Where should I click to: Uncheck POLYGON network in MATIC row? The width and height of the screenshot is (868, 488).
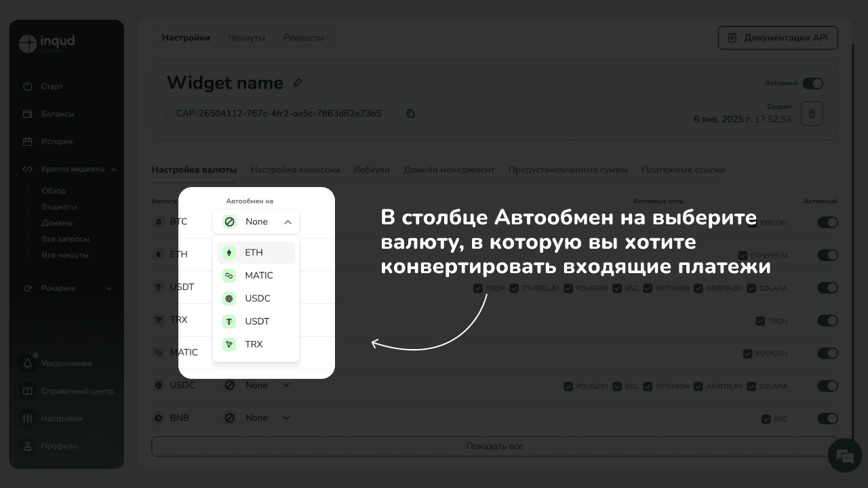(747, 354)
